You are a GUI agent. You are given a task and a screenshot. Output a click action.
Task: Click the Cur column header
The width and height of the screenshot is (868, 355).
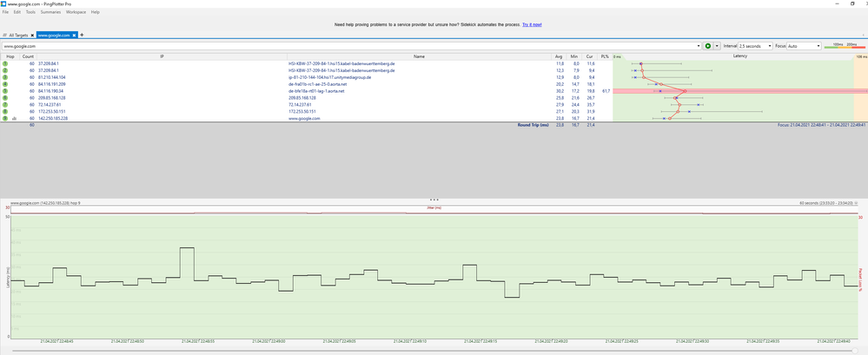[590, 56]
